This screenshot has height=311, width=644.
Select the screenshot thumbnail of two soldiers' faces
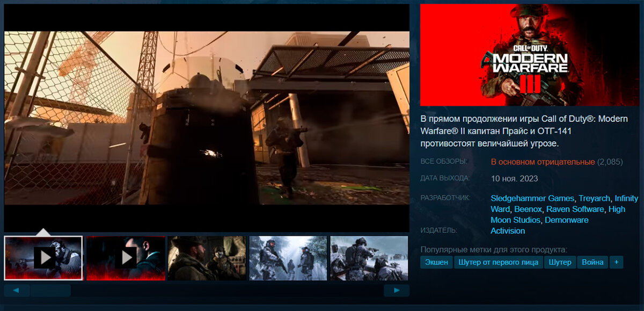(207, 258)
